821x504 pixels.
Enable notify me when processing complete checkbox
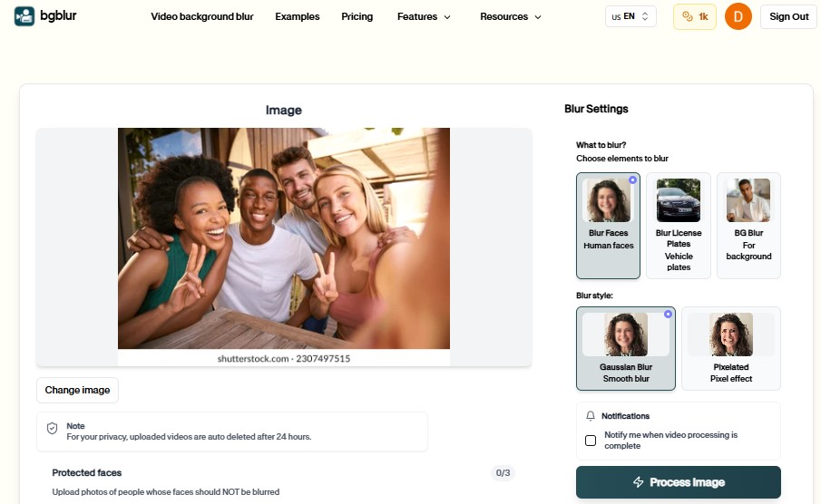point(591,441)
